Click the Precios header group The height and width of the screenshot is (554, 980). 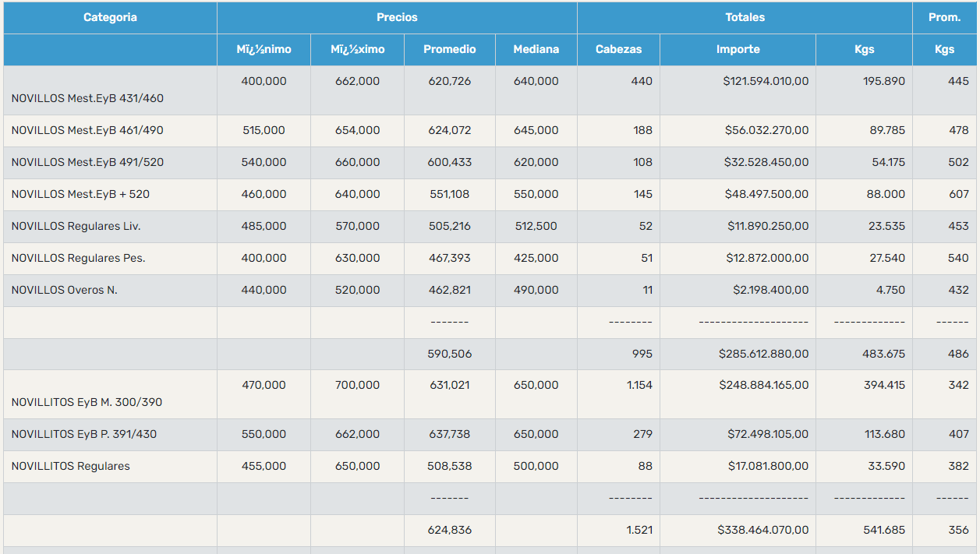click(397, 17)
